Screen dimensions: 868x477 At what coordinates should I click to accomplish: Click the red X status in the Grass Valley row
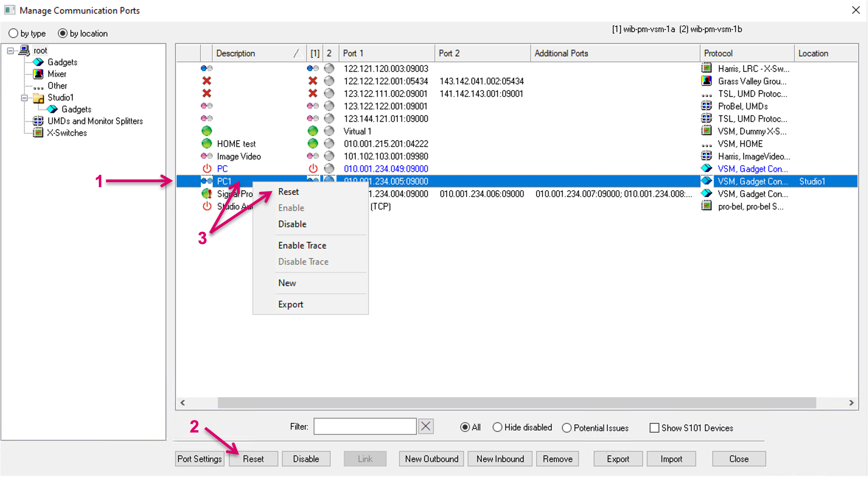[206, 81]
